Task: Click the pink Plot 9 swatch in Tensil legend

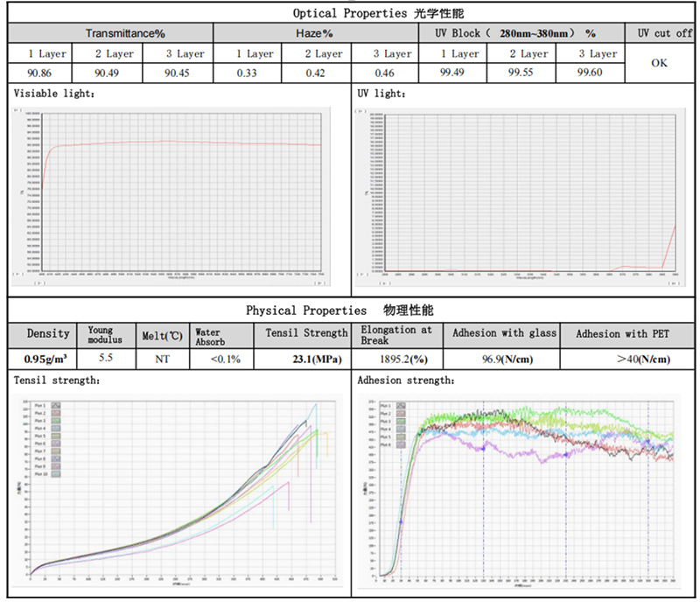Action: 56,467
